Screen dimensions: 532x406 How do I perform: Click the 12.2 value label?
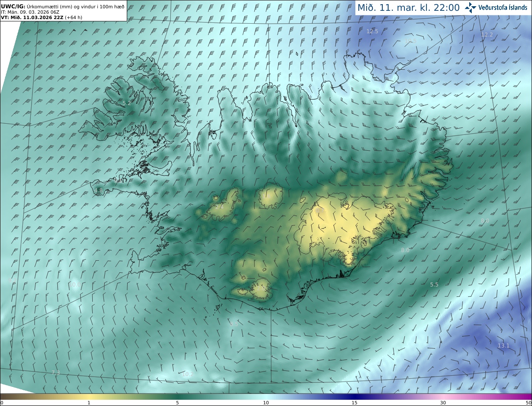(x=487, y=35)
